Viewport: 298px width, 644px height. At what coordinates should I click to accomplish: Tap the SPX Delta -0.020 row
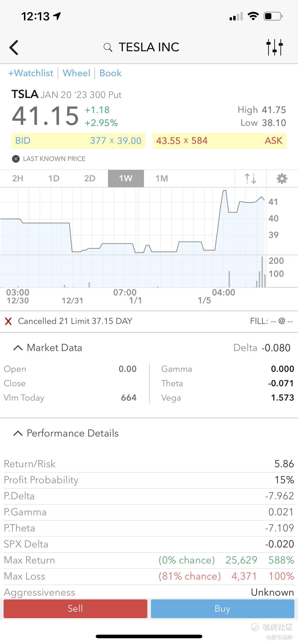coord(149,544)
